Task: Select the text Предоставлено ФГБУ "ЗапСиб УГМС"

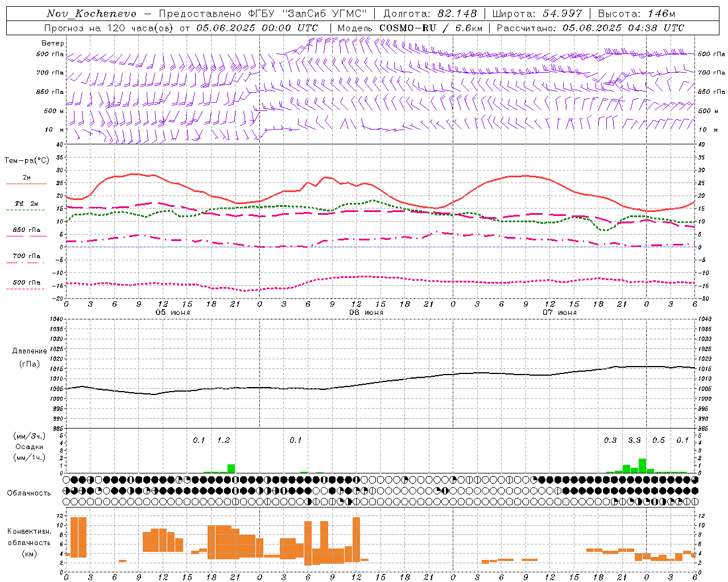Action: click(x=263, y=14)
